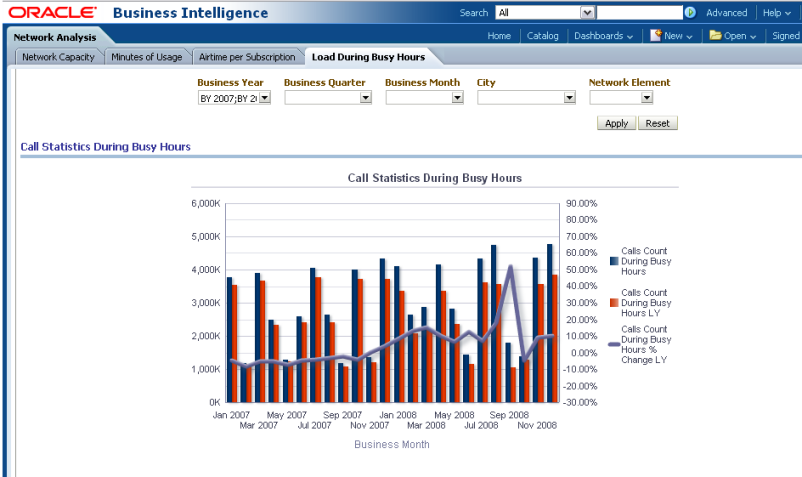Click the green search go icon
This screenshot has height=477, width=802.
pyautogui.click(x=690, y=13)
